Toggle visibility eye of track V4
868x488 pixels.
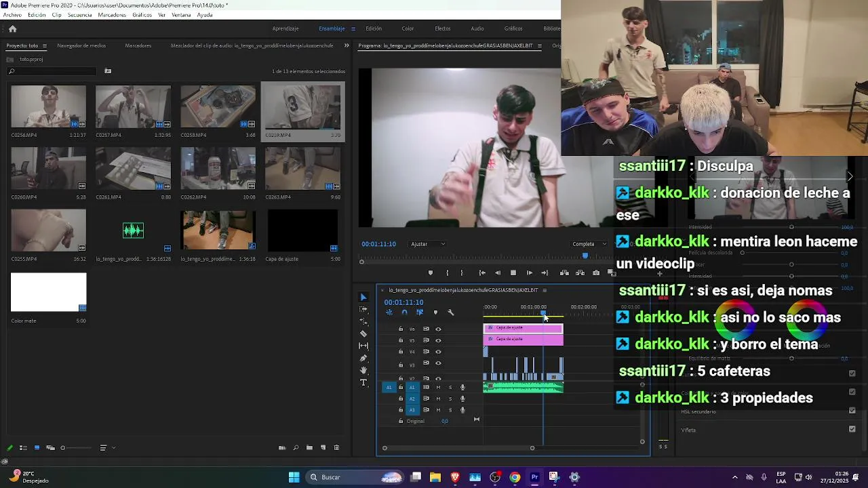pos(438,352)
